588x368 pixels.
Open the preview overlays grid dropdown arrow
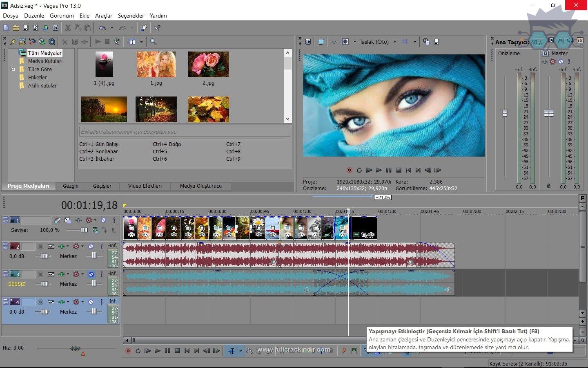pos(414,42)
